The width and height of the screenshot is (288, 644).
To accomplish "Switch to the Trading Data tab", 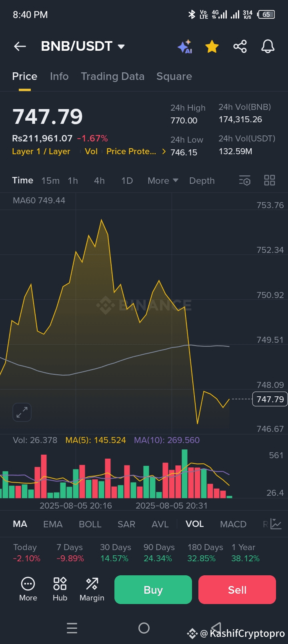I will [x=112, y=76].
